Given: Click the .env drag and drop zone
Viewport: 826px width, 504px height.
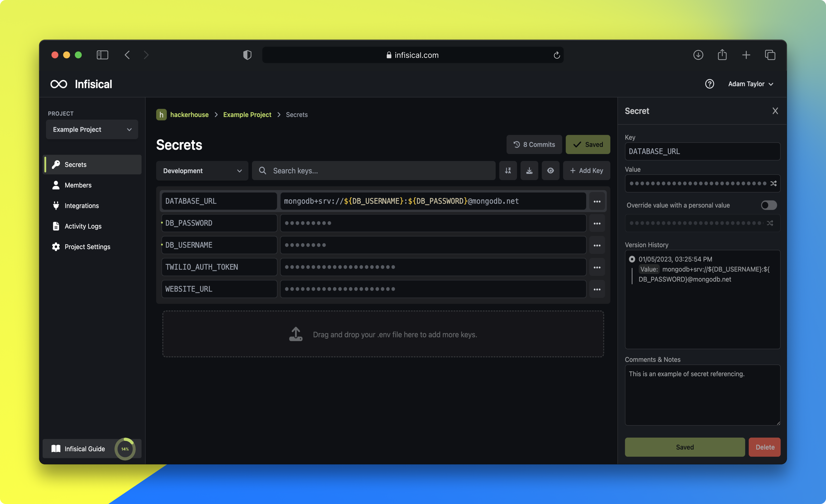Looking at the screenshot, I should [x=383, y=334].
